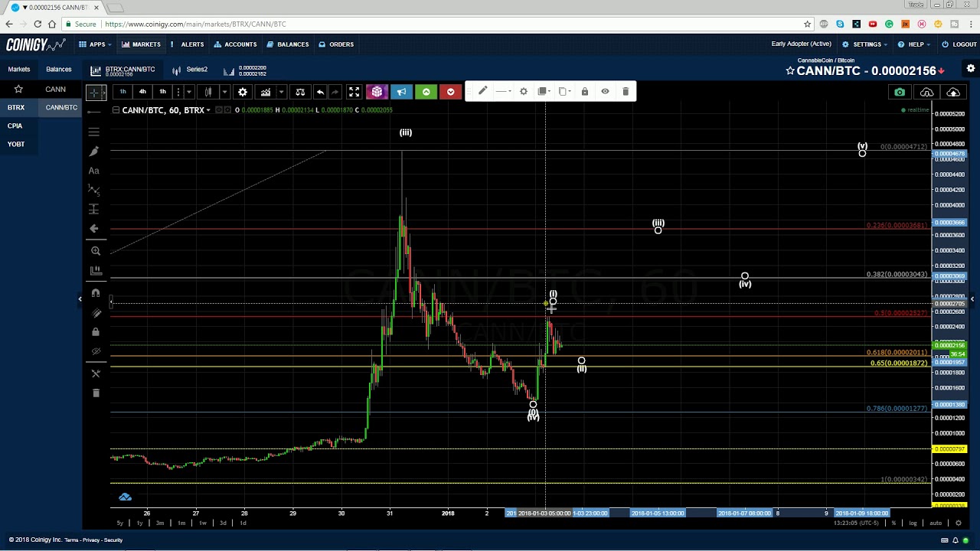Click load chart cloud download icon

(926, 93)
